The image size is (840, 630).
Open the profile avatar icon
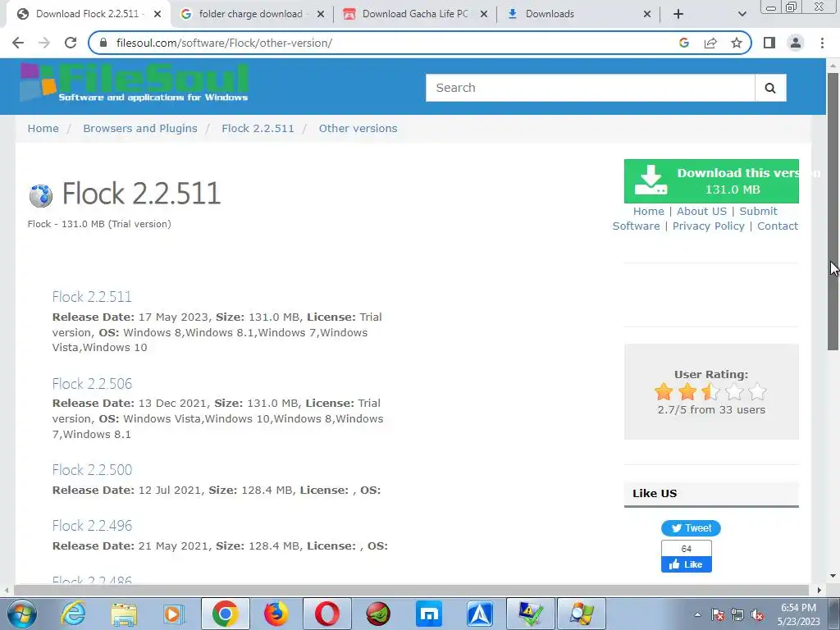[x=796, y=43]
